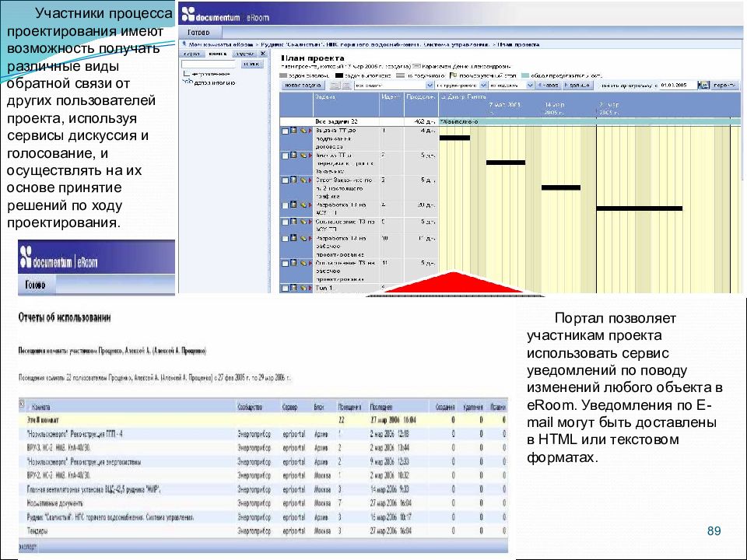This screenshot has width=747, height=560.
Task: Click the first list icon after новая задача
Action: (335, 86)
